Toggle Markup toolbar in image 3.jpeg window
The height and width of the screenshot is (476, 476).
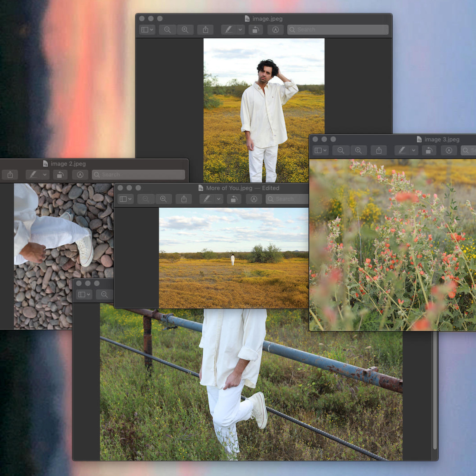click(449, 150)
